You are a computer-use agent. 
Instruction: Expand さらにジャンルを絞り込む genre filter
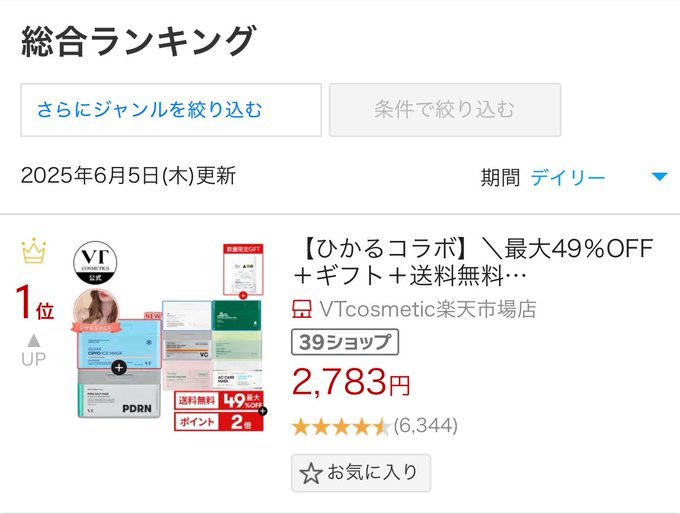click(171, 110)
